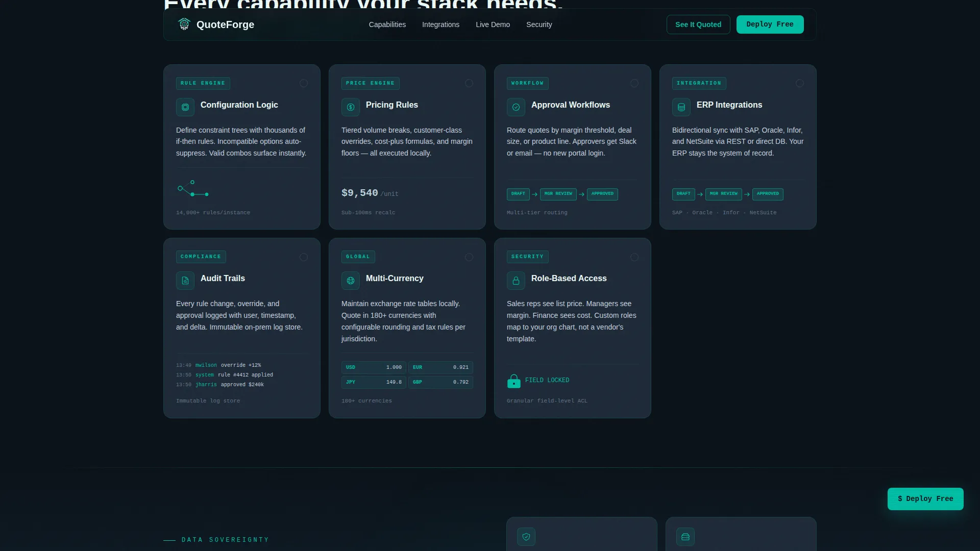
Task: Toggle the circle on Pricing Rules card
Action: tap(469, 83)
